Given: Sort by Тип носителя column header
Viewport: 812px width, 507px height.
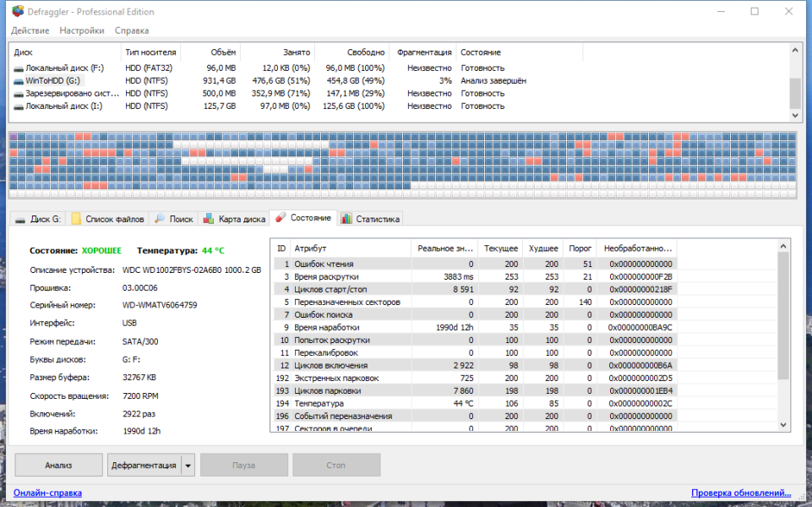Looking at the screenshot, I should 150,52.
